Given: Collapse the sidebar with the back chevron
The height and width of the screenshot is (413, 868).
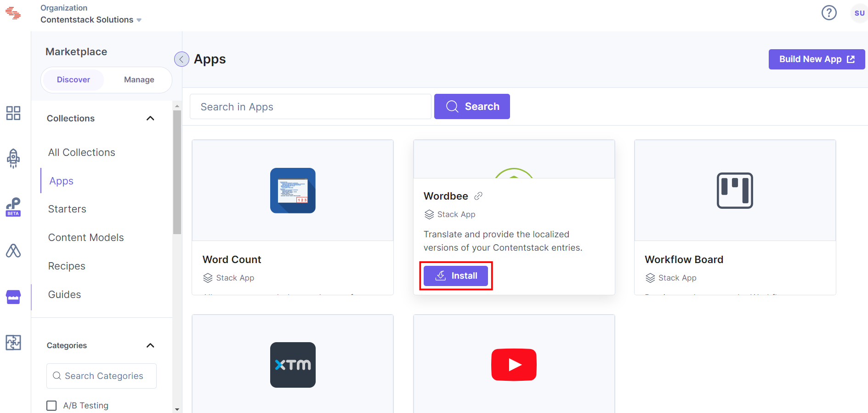Looking at the screenshot, I should point(182,59).
